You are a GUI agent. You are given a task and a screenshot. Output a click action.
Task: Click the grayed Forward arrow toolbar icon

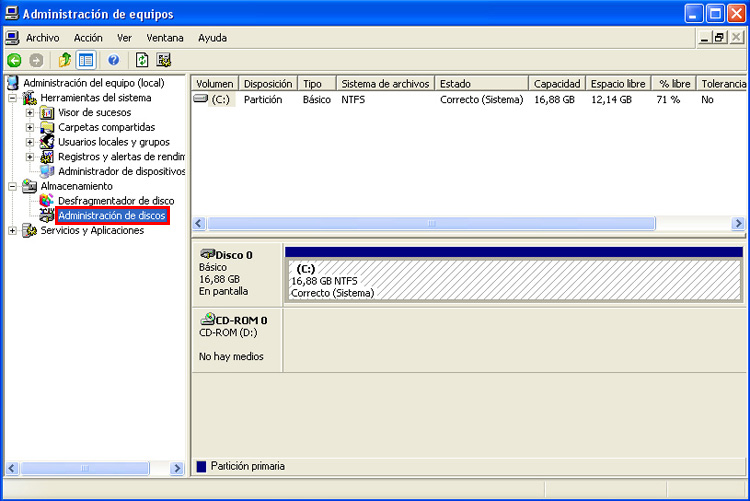[36, 60]
